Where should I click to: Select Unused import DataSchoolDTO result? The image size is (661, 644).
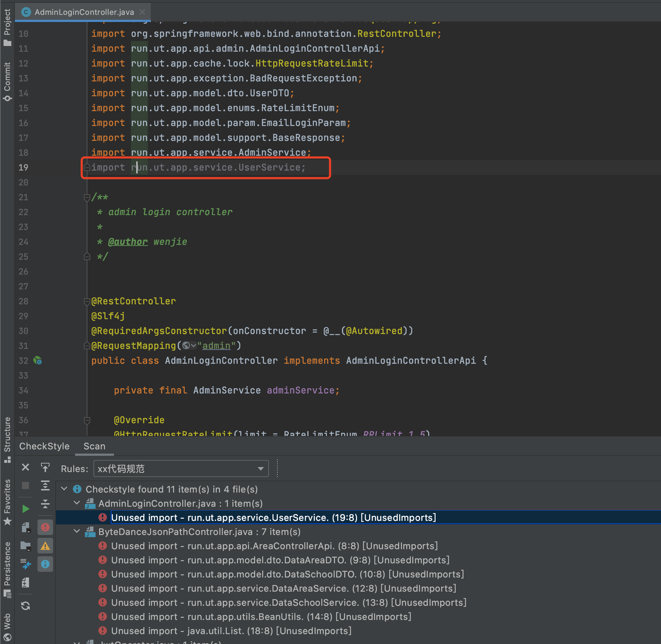click(287, 574)
